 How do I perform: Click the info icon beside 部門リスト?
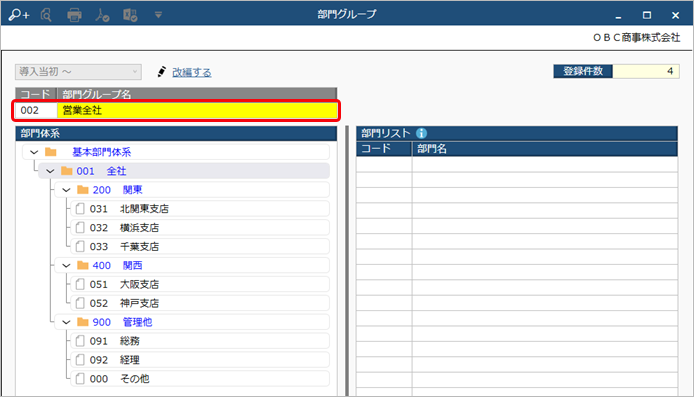[421, 133]
